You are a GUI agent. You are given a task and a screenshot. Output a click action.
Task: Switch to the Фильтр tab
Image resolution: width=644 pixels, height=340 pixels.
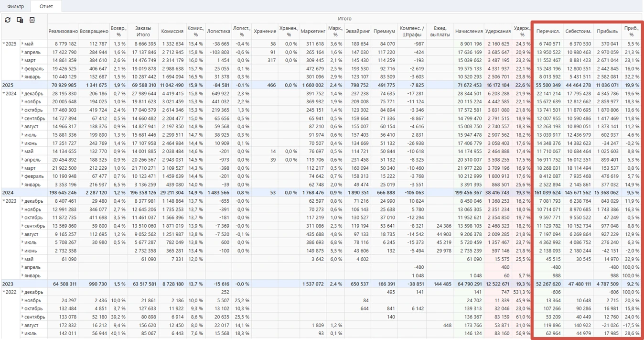pos(16,6)
